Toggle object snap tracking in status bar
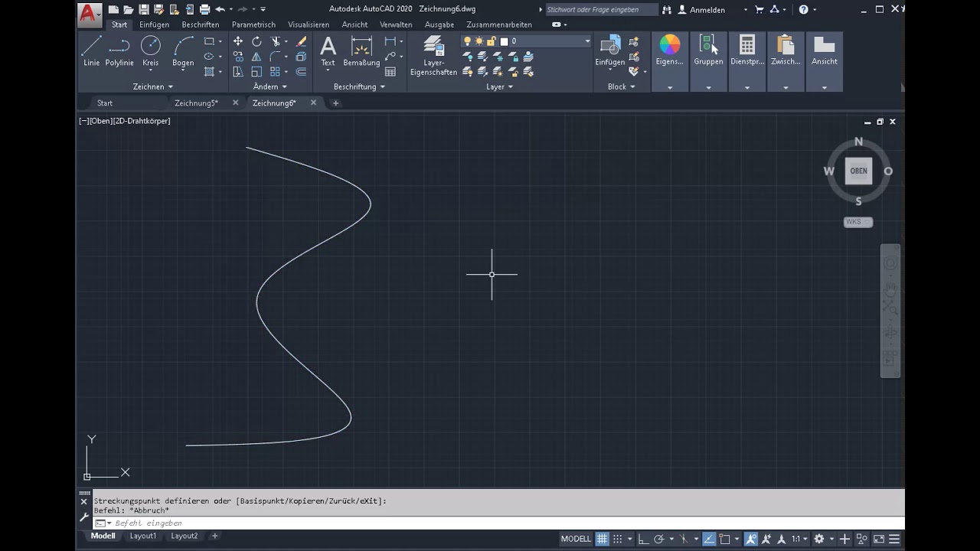The image size is (980, 551). 710,539
